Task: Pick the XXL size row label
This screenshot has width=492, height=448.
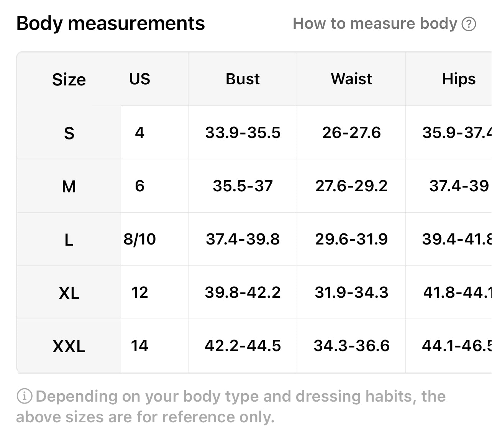Action: tap(69, 346)
